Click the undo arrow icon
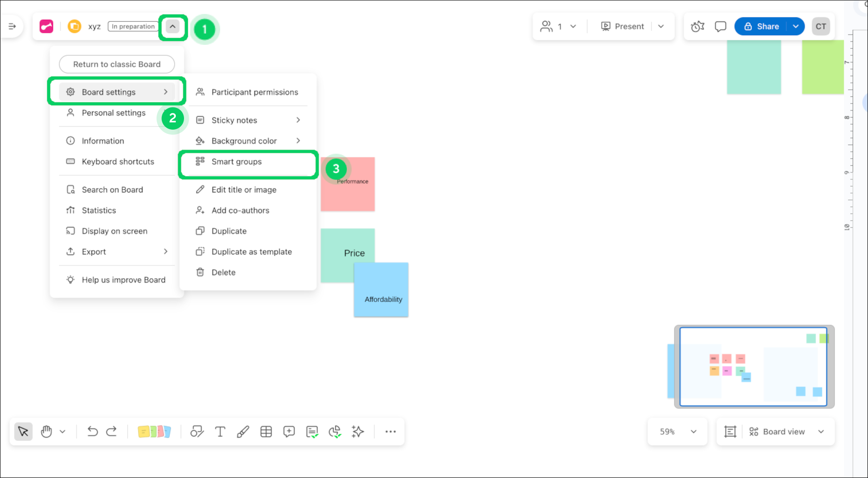The width and height of the screenshot is (868, 478). coord(92,432)
